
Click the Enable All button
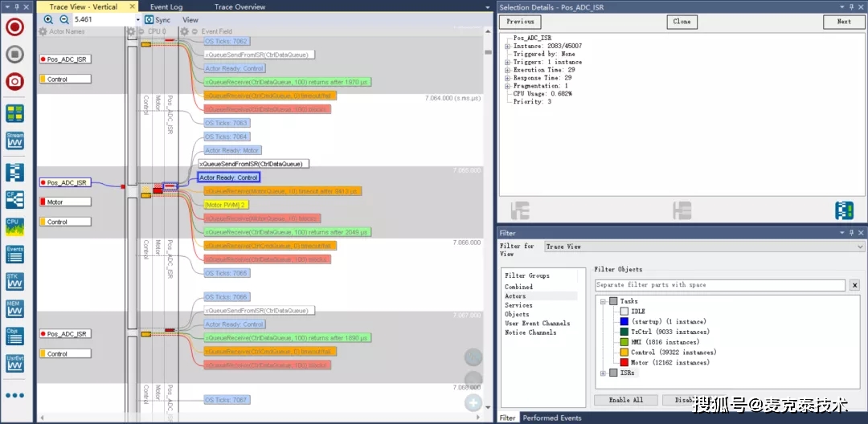tap(626, 400)
